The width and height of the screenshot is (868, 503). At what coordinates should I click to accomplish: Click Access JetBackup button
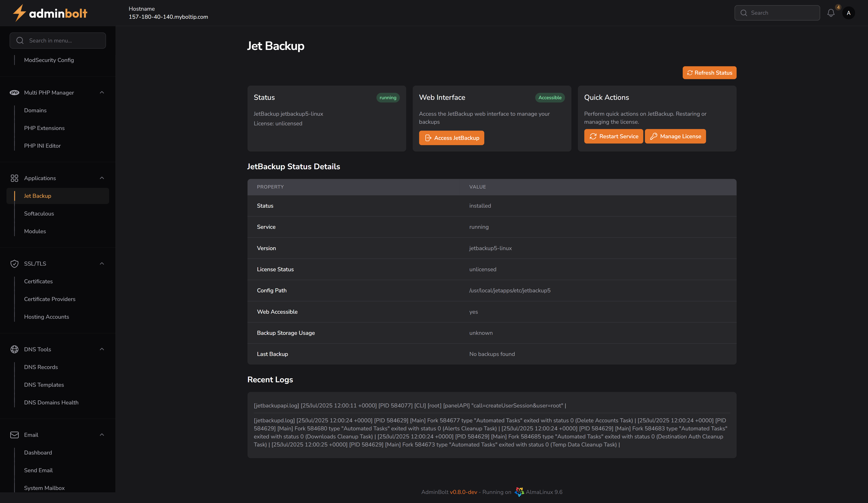(x=451, y=138)
